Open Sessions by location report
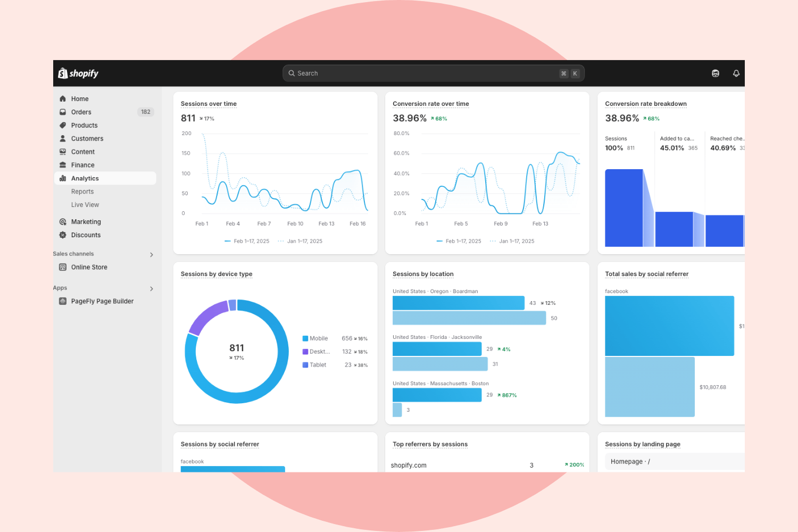 click(423, 274)
